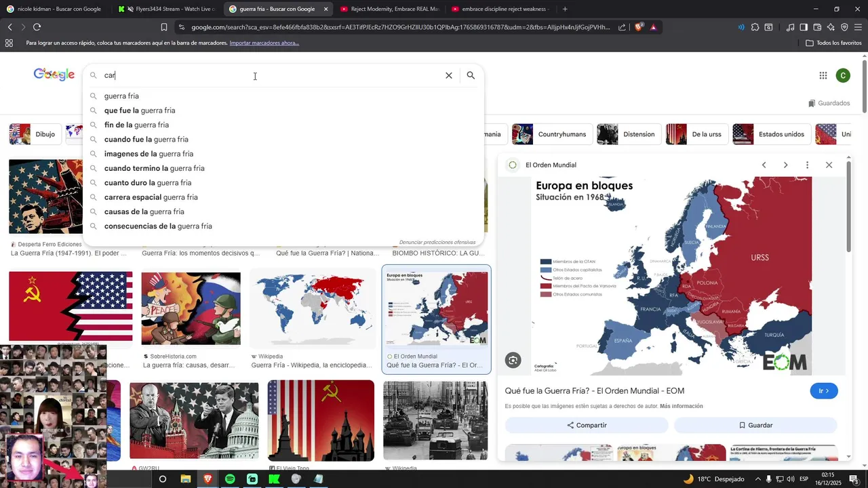Open 'Todos los favoritos' folder

coord(833,43)
